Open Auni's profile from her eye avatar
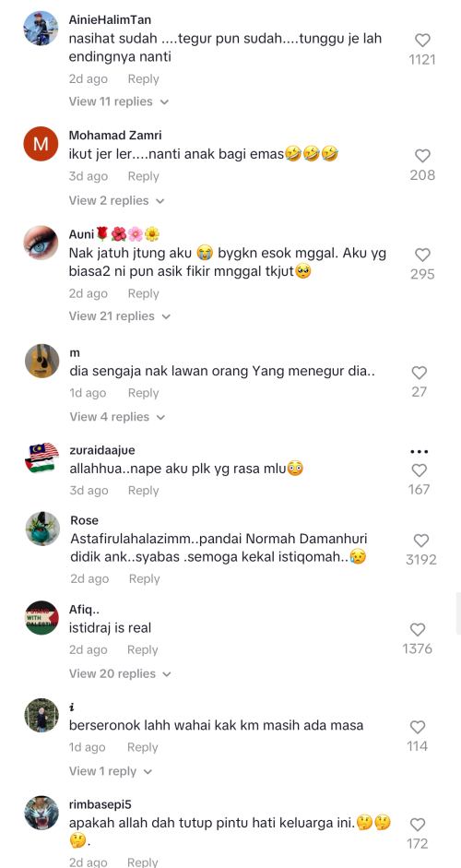This screenshot has height=868, width=461. pos(41,243)
